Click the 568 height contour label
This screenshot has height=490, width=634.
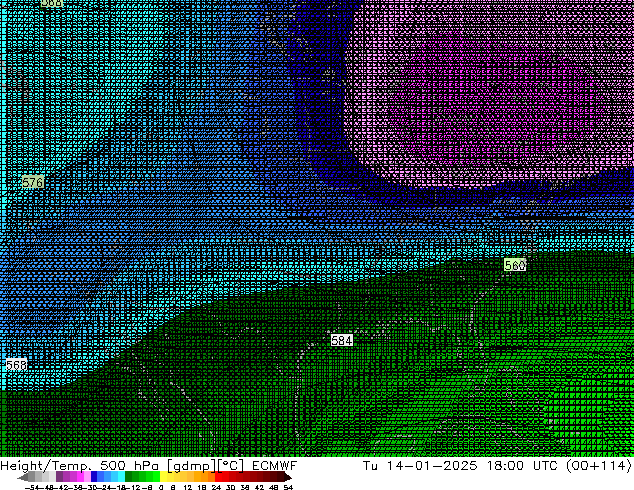pos(16,365)
